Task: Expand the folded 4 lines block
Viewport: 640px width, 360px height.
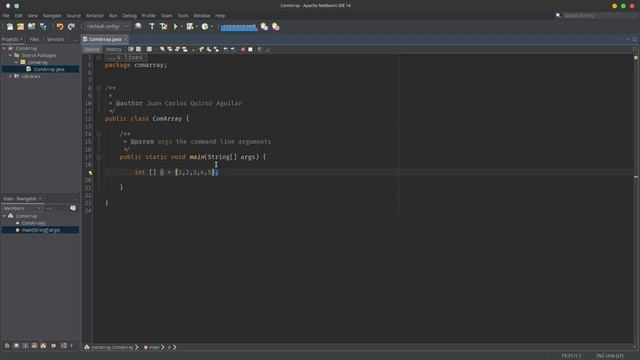Action: pos(125,58)
